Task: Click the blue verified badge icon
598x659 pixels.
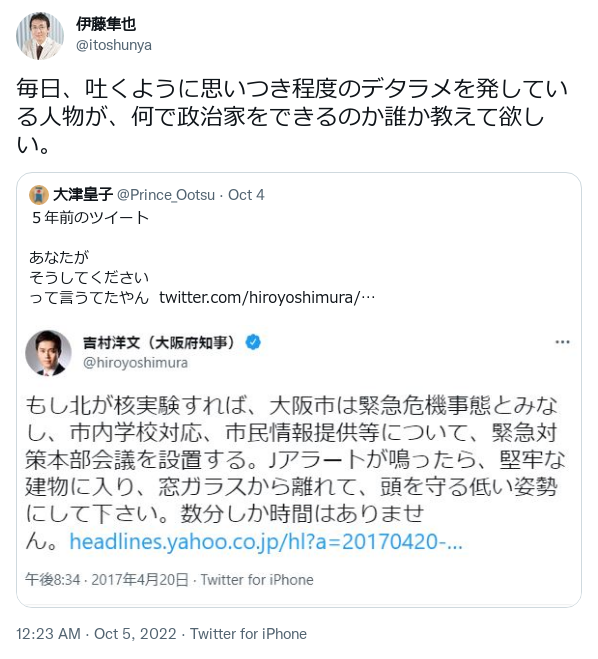Action: click(x=253, y=343)
